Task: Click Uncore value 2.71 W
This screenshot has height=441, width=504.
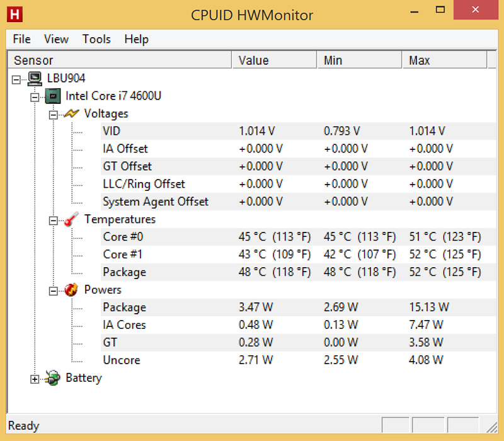Action: [x=256, y=360]
